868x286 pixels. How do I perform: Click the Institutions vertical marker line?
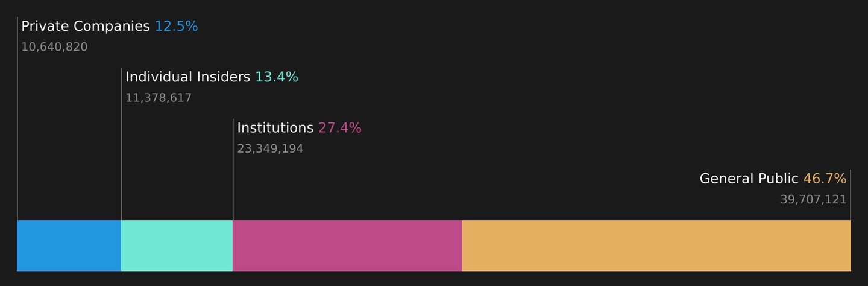point(233,169)
